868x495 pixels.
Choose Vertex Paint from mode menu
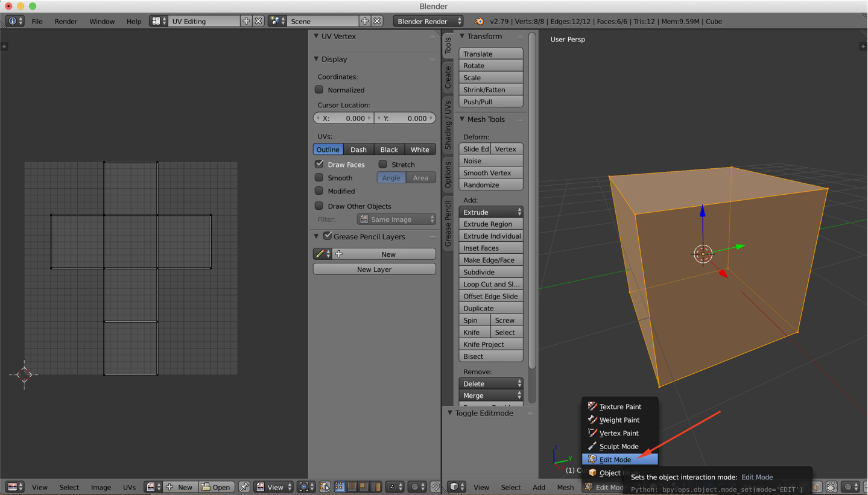pos(620,434)
